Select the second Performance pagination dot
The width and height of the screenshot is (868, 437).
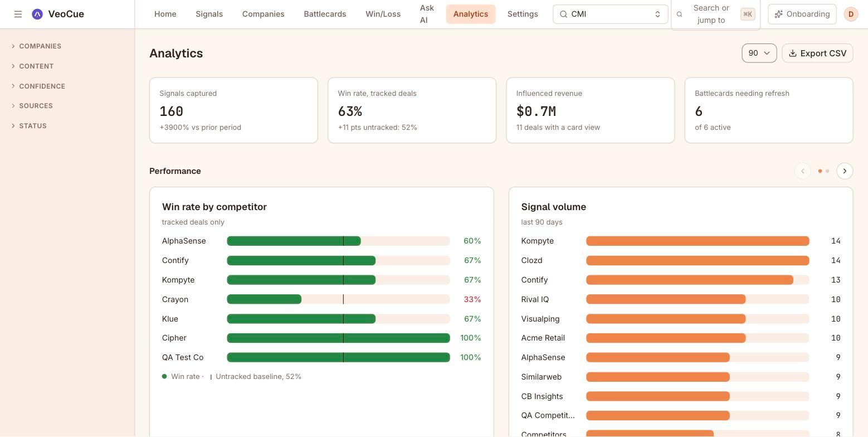click(x=827, y=171)
